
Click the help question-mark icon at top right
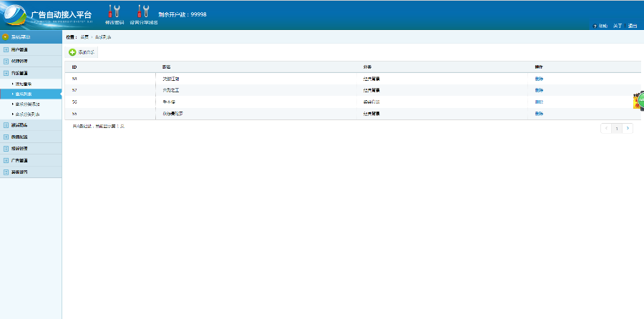pyautogui.click(x=595, y=26)
